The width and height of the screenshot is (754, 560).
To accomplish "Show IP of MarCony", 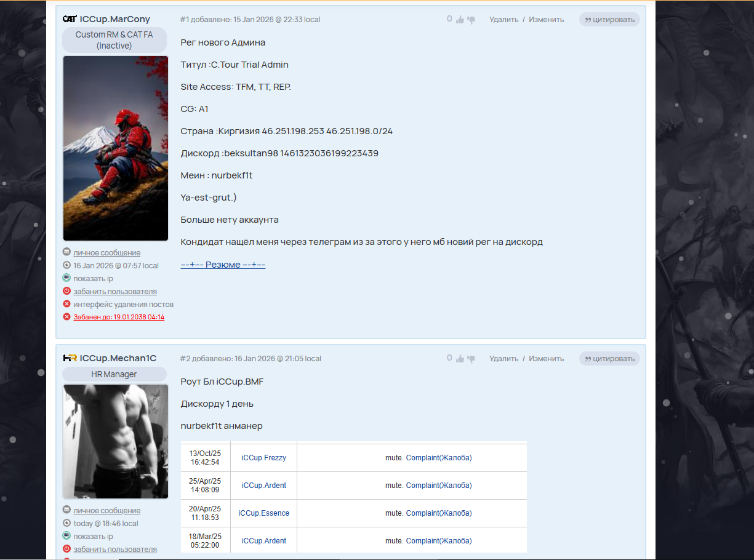I will [x=93, y=279].
